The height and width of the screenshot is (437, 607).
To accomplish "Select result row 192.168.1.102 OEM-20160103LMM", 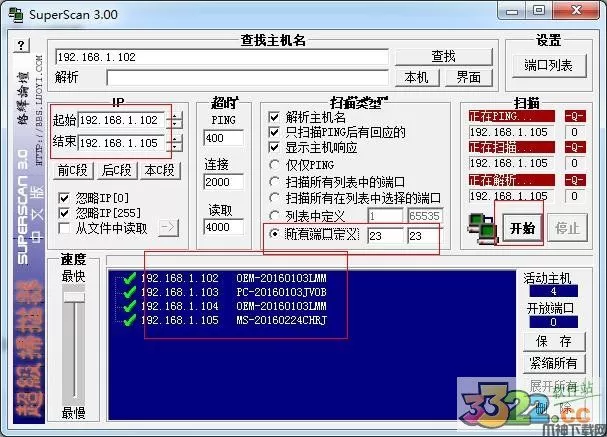I will click(233, 278).
